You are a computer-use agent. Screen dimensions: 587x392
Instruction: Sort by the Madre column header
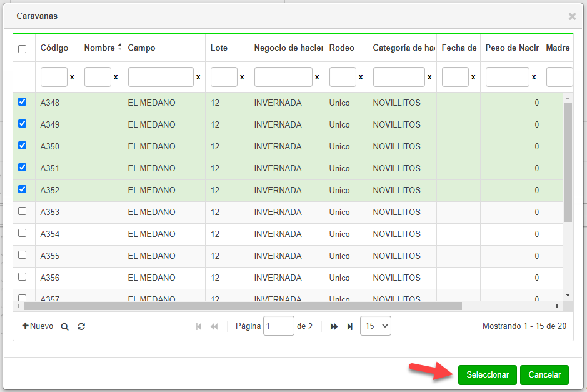(x=558, y=48)
